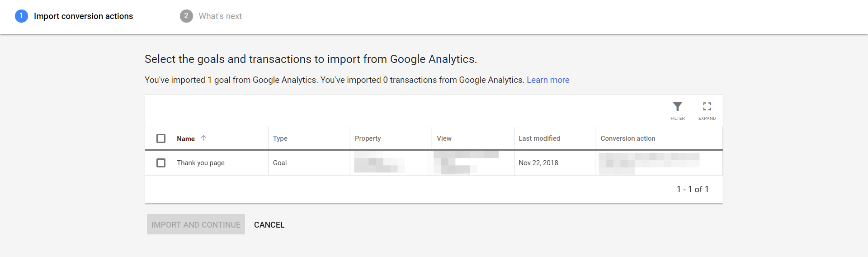The height and width of the screenshot is (257, 868).
Task: Select the Thank you page goal name
Action: 201,163
